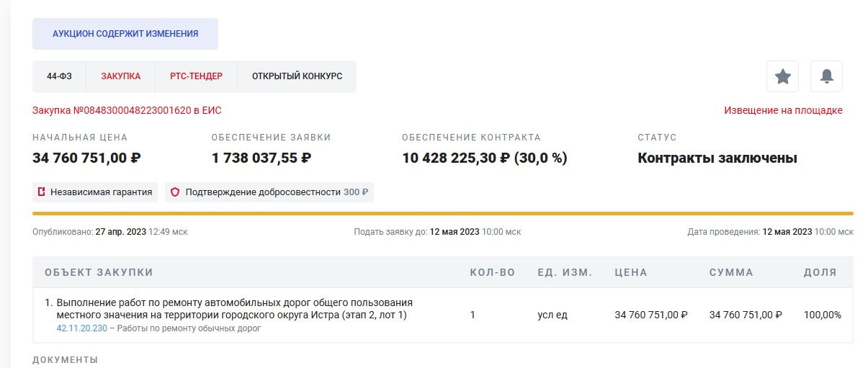Click the road repair works item description
The width and height of the screenshot is (868, 368).
tap(235, 309)
